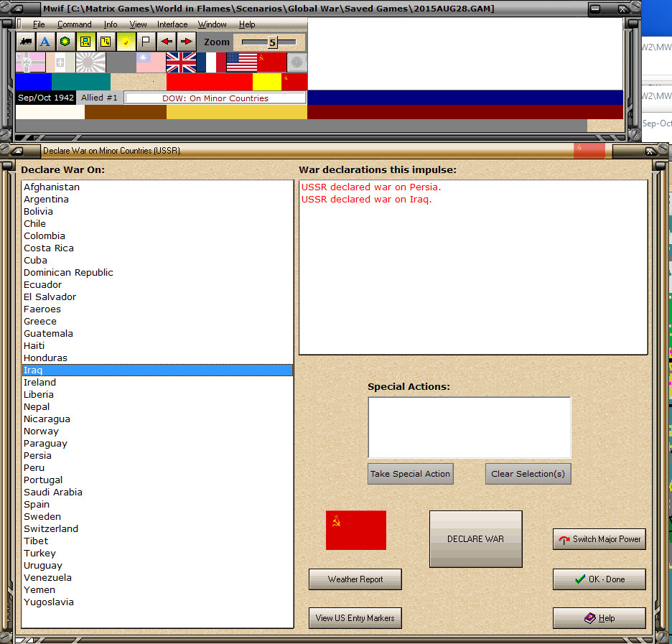Screen dimensions: 672x644
Task: Click the green hexagon toolbar icon
Action: pyautogui.click(x=65, y=42)
